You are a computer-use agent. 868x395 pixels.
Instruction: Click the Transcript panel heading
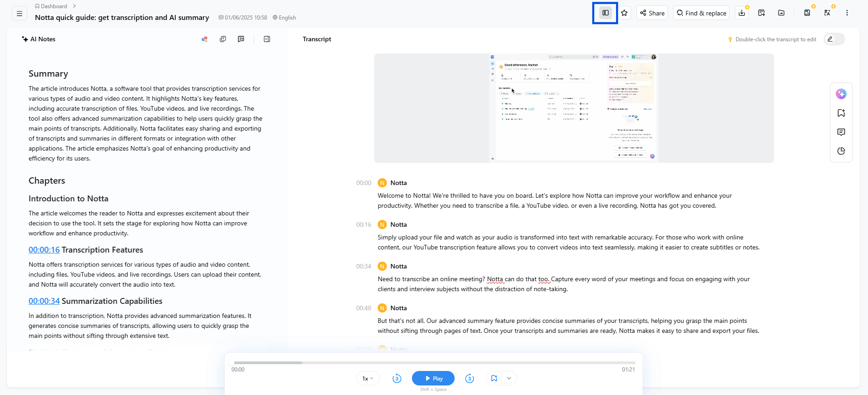317,39
